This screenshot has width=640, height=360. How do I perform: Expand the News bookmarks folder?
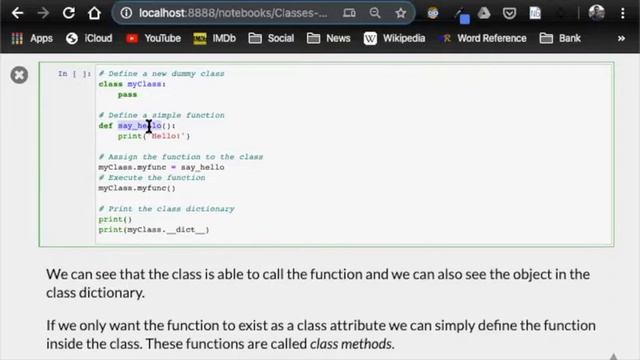pyautogui.click(x=329, y=38)
